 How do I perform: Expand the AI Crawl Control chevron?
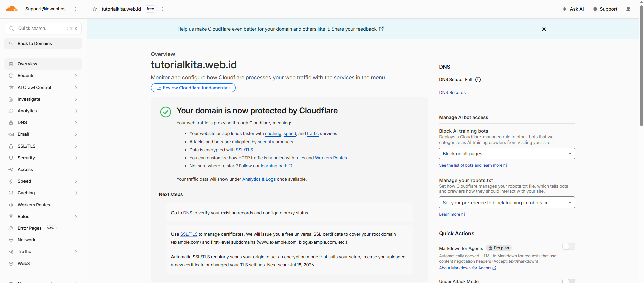click(76, 88)
